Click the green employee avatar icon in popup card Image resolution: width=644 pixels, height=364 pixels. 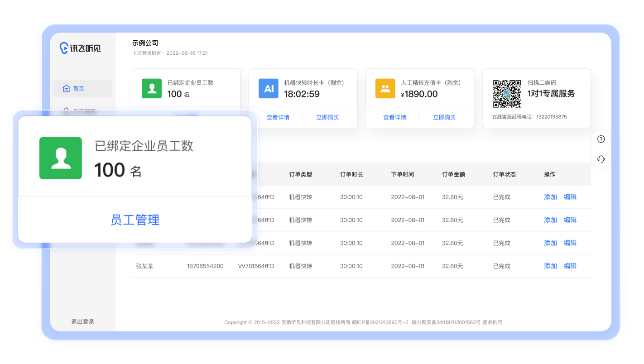(61, 158)
